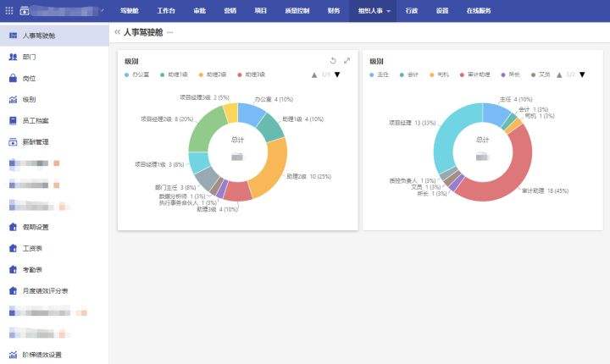Click the 部门 sidebar icon
The image size is (610, 364).
[13, 57]
